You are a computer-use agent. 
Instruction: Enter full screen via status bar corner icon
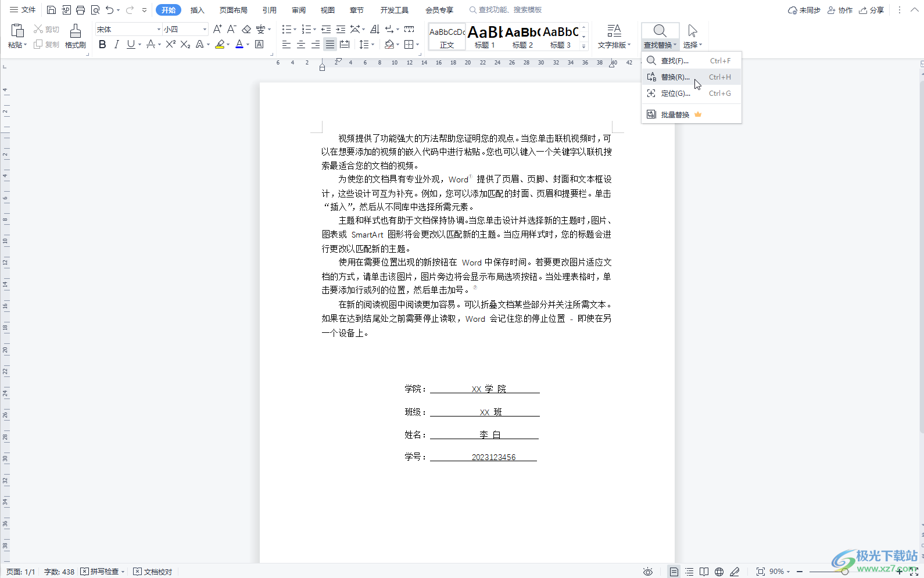(x=914, y=572)
